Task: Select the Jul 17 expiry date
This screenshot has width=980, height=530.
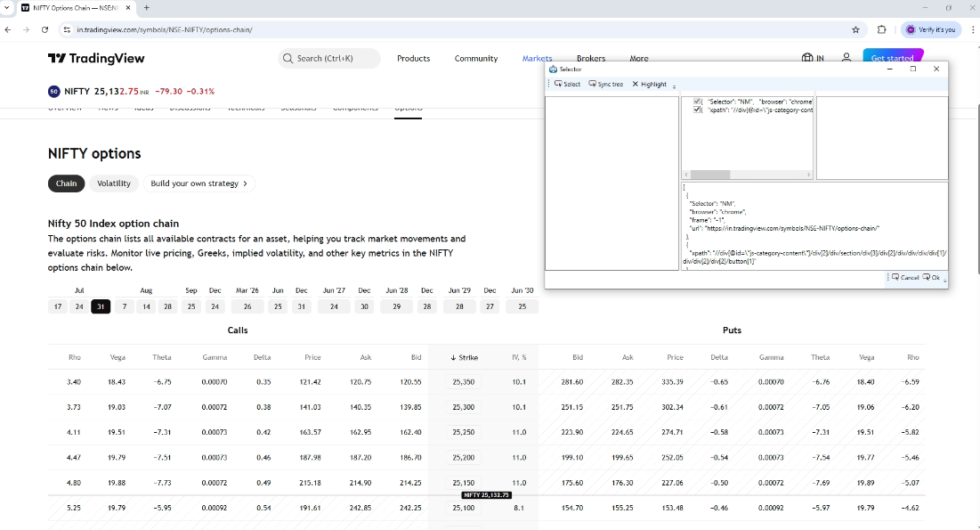Action: coord(58,306)
